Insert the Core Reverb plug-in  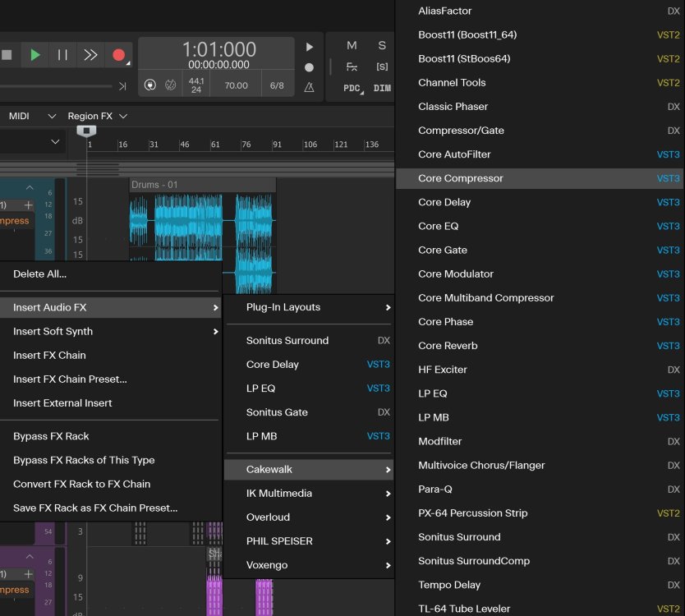coord(540,346)
